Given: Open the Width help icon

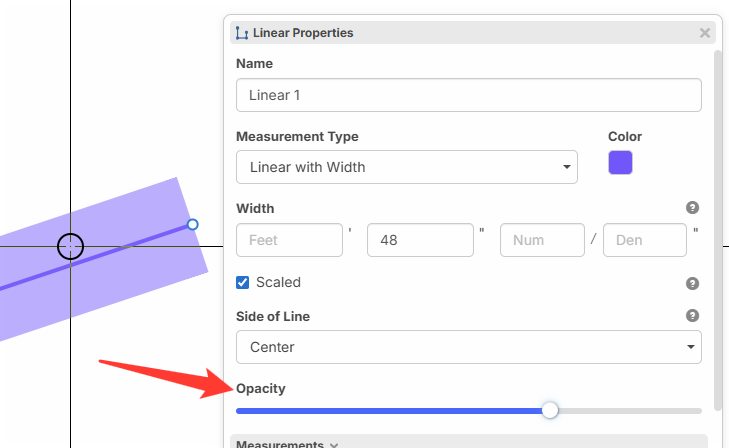Looking at the screenshot, I should [x=692, y=208].
